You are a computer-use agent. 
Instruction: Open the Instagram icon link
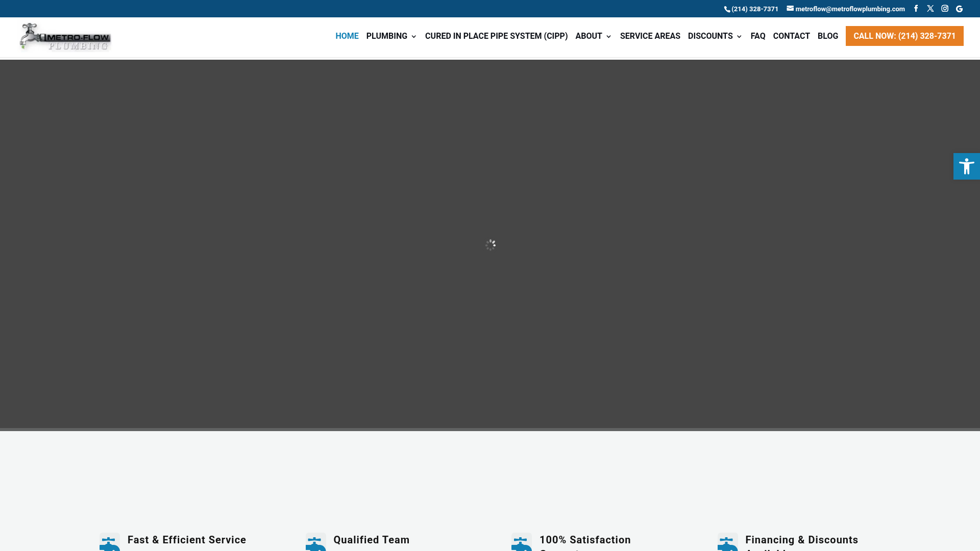945,9
